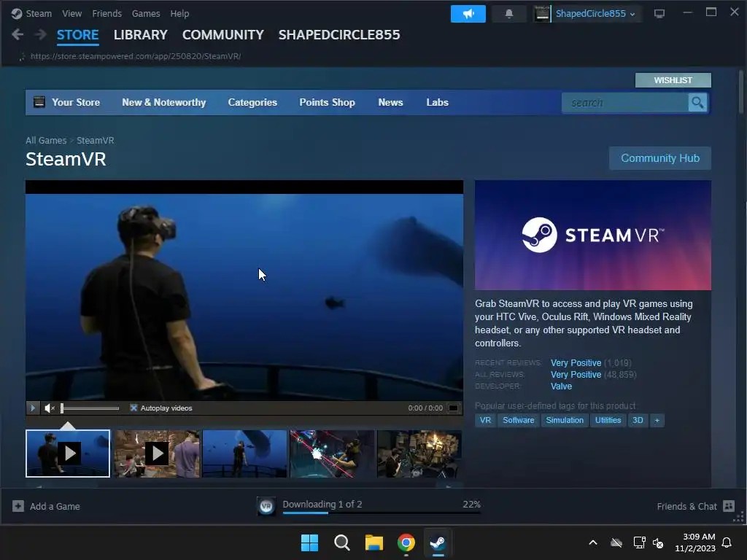Open the Community Hub
Screen dimensions: 747x560
point(659,158)
